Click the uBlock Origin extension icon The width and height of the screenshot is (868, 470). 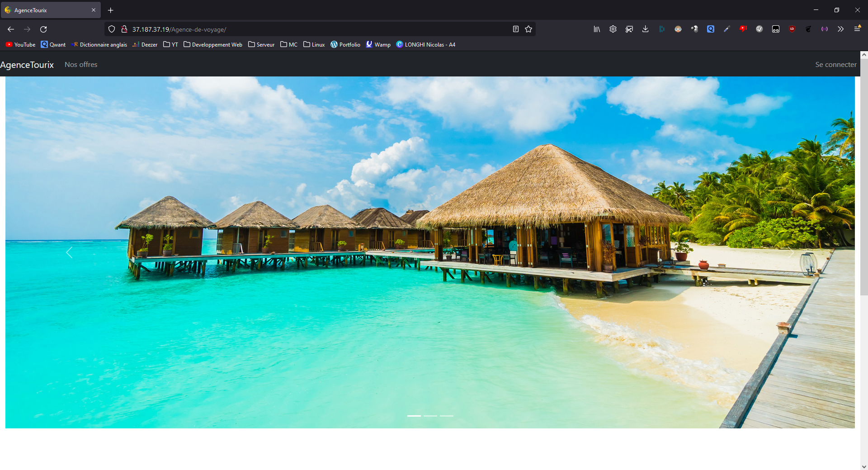click(x=792, y=29)
